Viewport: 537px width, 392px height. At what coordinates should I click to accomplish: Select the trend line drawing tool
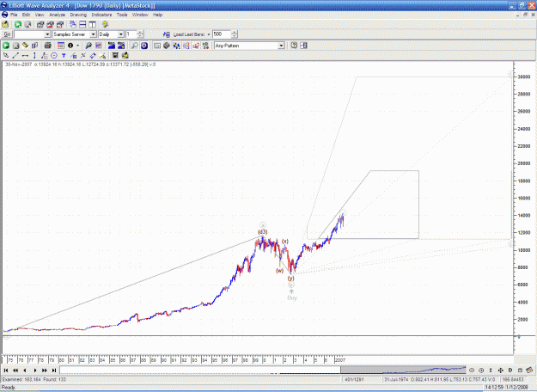15,55
